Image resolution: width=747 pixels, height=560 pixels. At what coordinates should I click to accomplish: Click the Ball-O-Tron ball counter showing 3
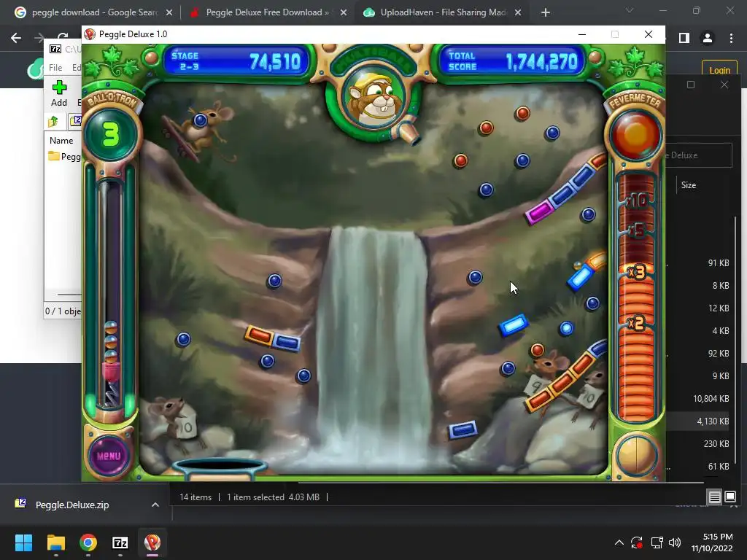point(111,134)
